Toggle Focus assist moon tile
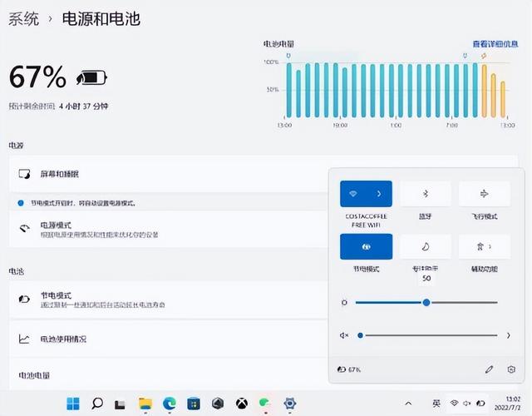Screen dimensions: 532x416 426,246
